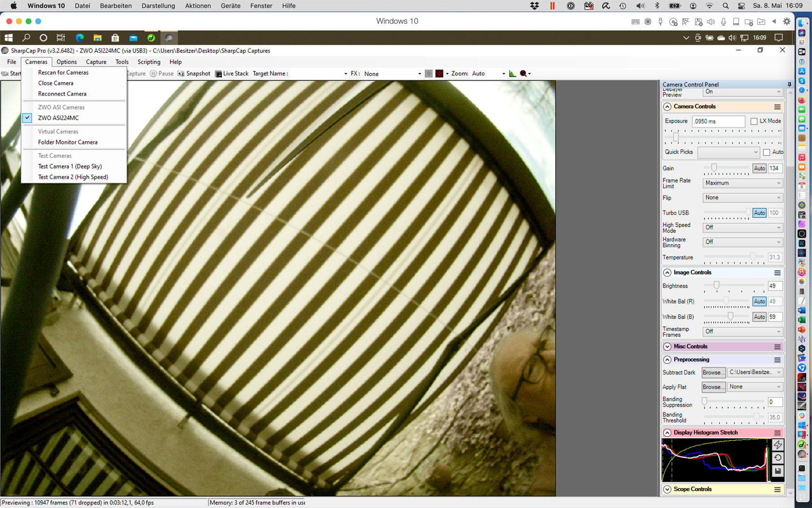Open Preprocessing hamburger menu
This screenshot has height=508, width=812.
tap(777, 360)
